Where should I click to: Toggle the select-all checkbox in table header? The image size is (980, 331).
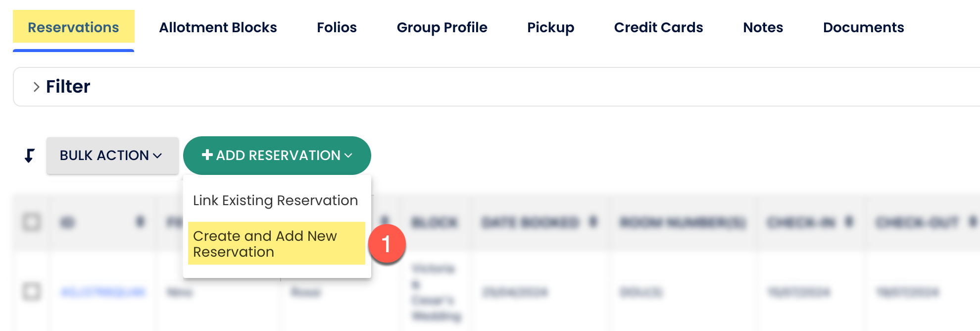[32, 222]
